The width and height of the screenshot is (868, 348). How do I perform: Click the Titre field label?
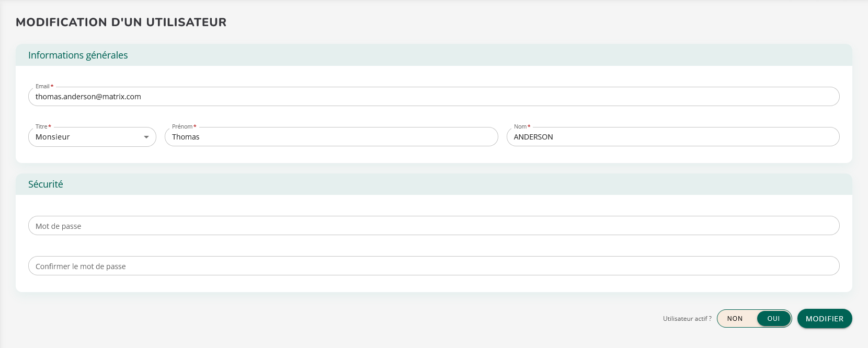41,126
